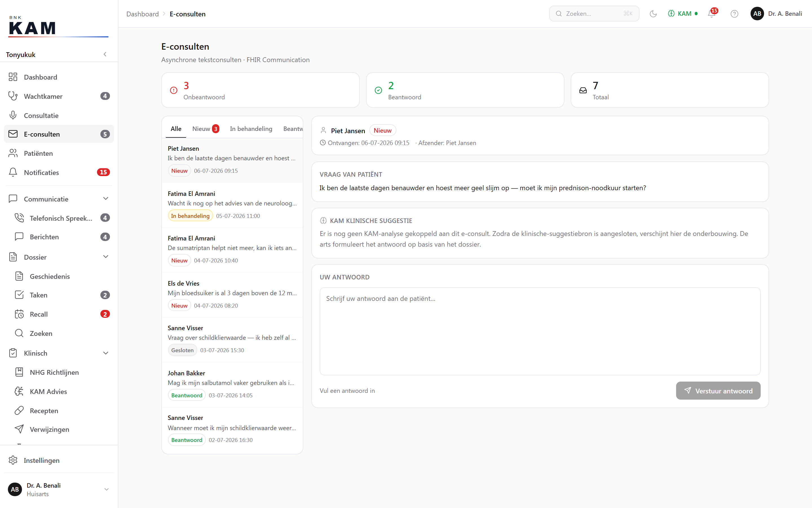The width and height of the screenshot is (812, 508).
Task: Click the BNK KAM logo
Action: (x=58, y=26)
